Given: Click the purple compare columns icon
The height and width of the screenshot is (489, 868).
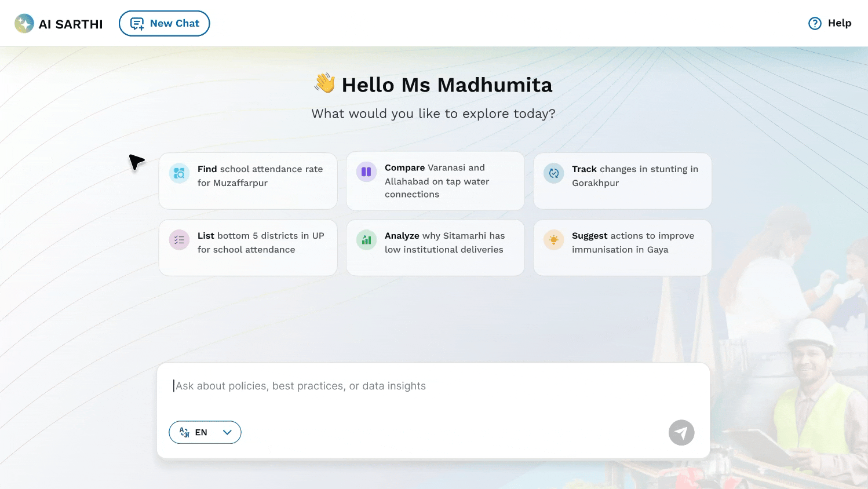Looking at the screenshot, I should click(366, 171).
